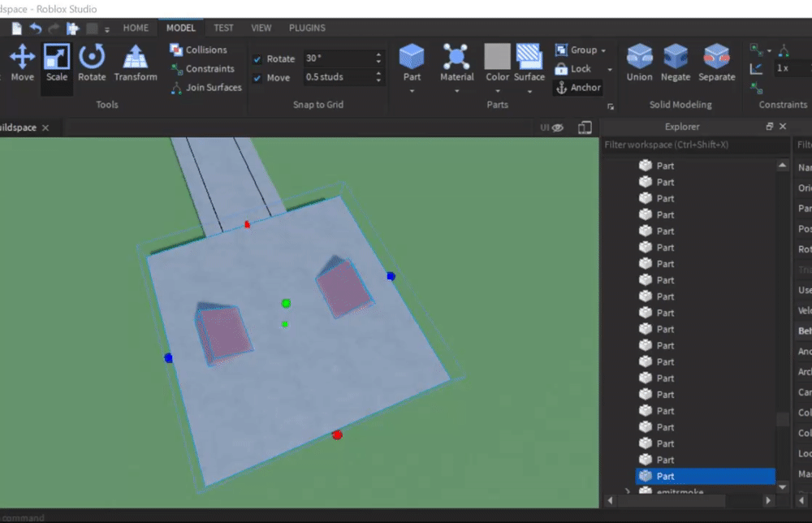Click the Union solid modeling icon
This screenshot has width=812, height=523.
[x=639, y=63]
